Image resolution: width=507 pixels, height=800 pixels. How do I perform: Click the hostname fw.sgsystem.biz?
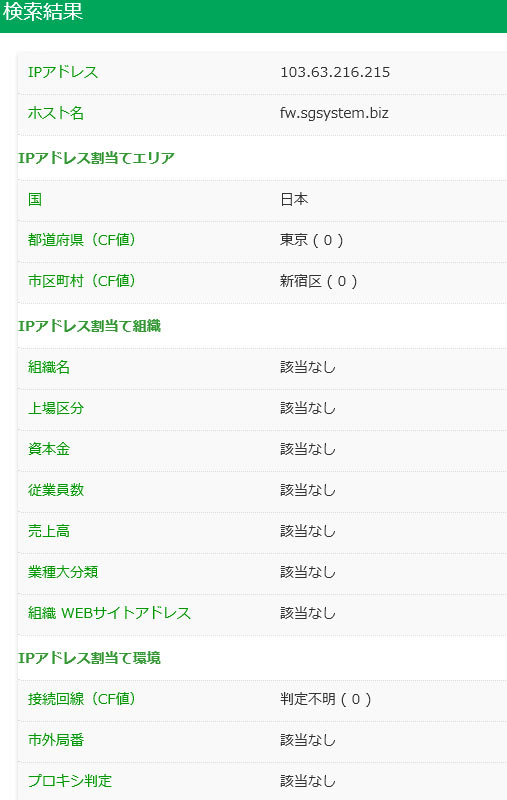coord(334,113)
